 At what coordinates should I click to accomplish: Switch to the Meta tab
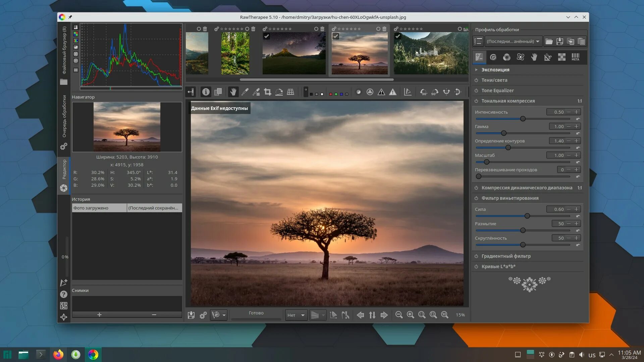click(x=575, y=57)
